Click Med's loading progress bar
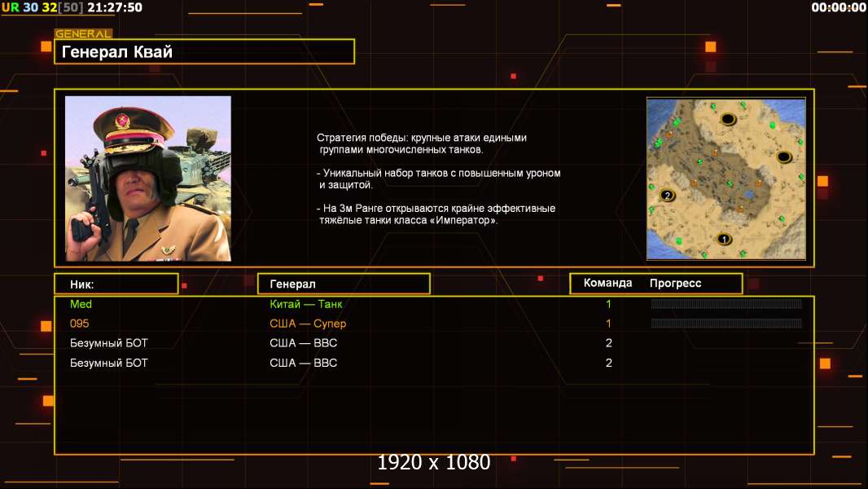The width and height of the screenshot is (868, 489). (x=726, y=303)
